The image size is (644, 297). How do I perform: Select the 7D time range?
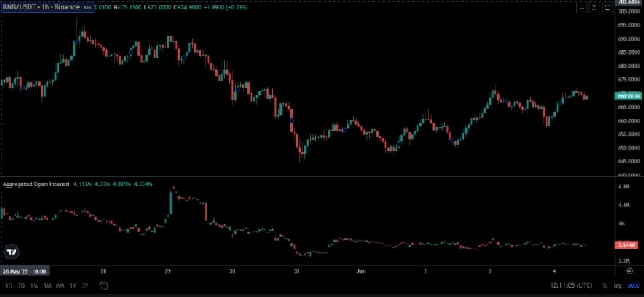click(x=21, y=285)
